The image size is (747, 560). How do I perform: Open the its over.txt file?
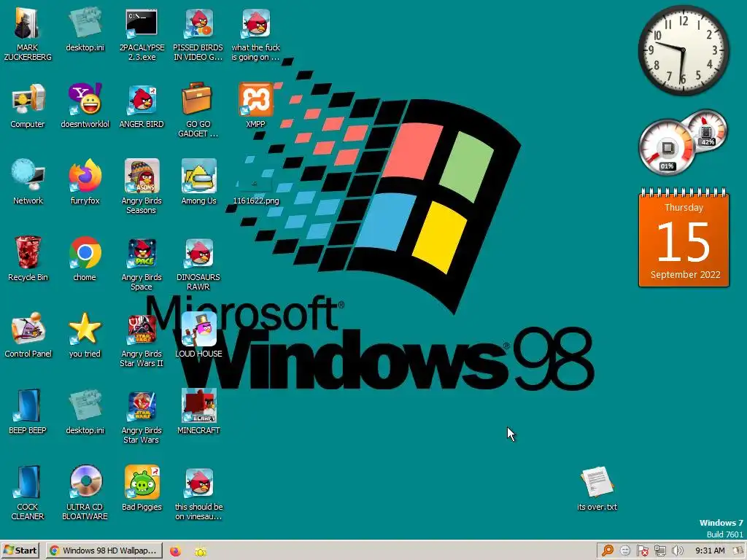coord(597,482)
